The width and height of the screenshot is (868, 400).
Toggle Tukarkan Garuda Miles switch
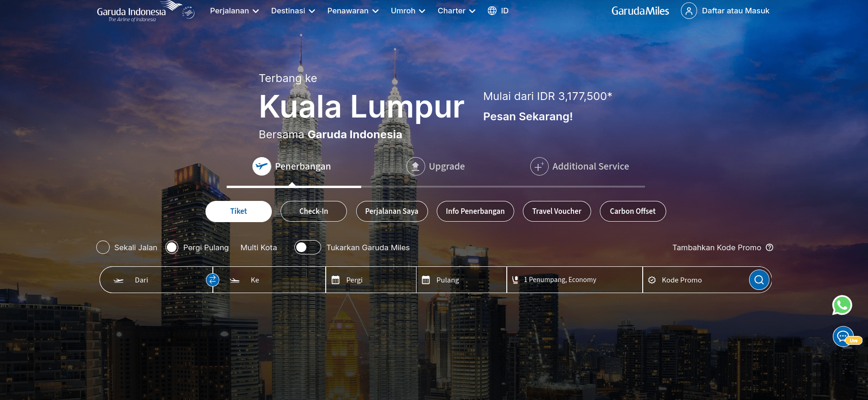[x=308, y=247]
